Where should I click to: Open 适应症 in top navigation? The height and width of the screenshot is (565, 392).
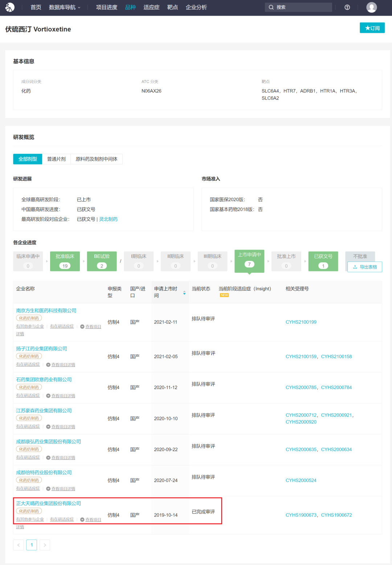pyautogui.click(x=151, y=7)
